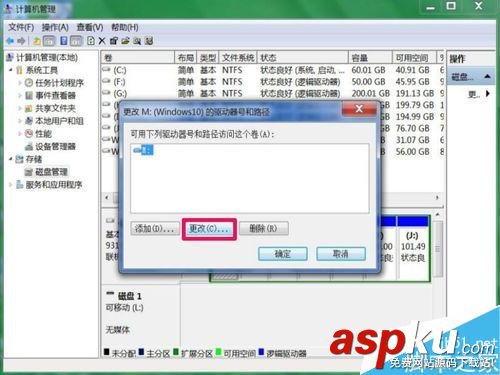500x375 pixels.
Task: Click the 容量 column header
Action: click(x=370, y=58)
